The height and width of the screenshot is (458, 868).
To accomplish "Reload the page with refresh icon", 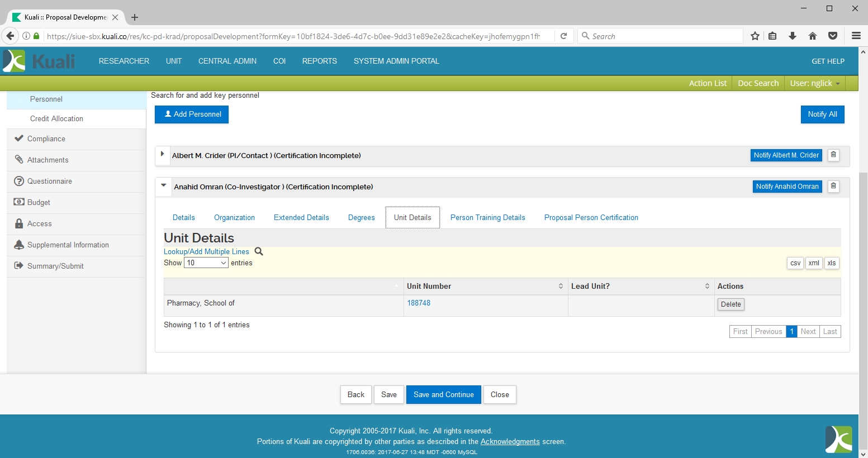I will [564, 36].
